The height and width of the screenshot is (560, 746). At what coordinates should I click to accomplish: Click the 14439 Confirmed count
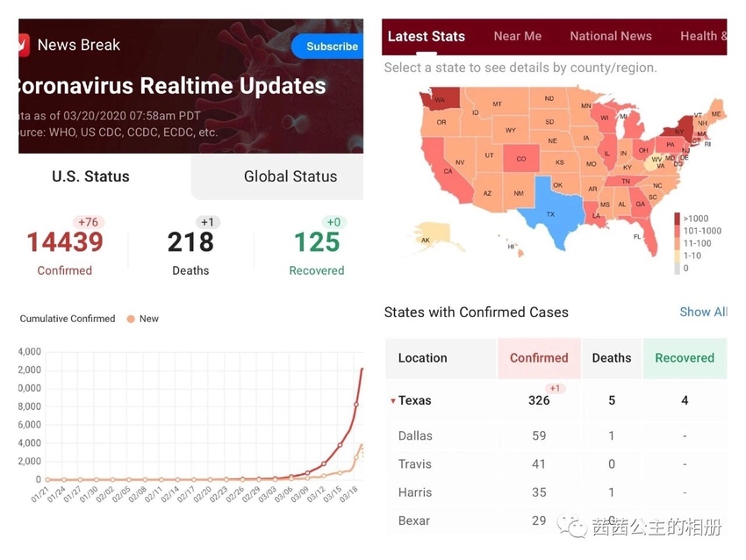click(x=65, y=241)
